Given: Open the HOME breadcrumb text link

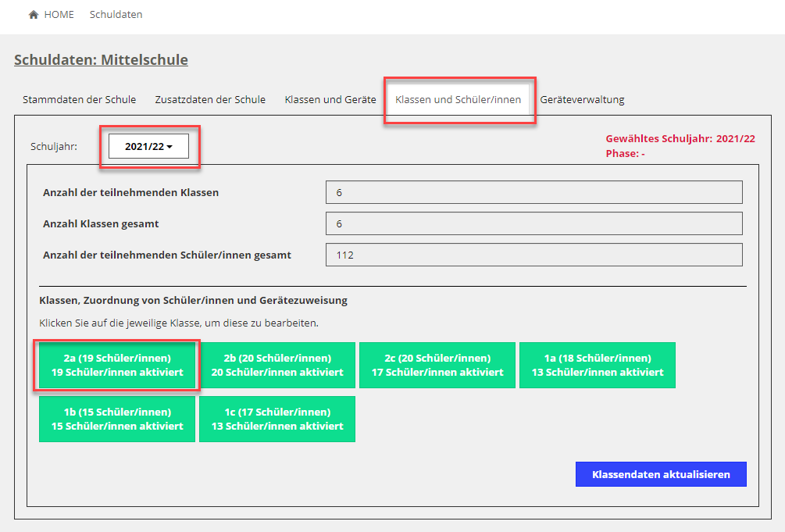Looking at the screenshot, I should pyautogui.click(x=59, y=15).
